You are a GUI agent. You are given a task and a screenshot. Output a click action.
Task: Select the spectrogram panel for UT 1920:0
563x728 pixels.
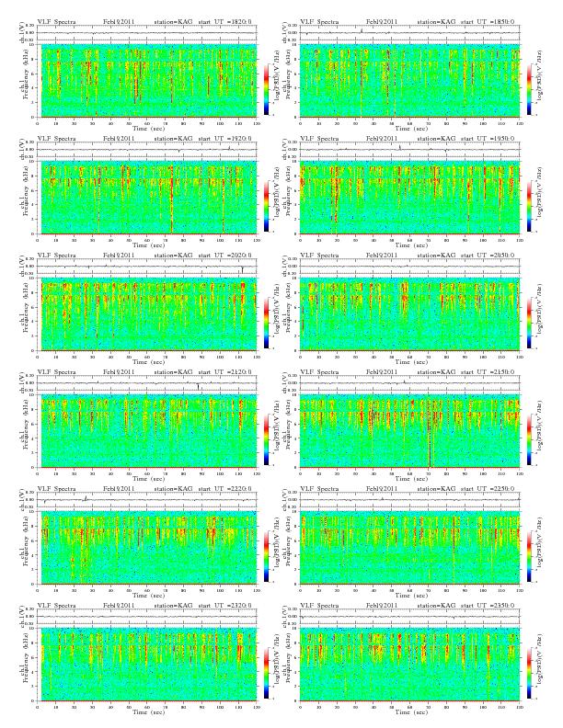147,198
